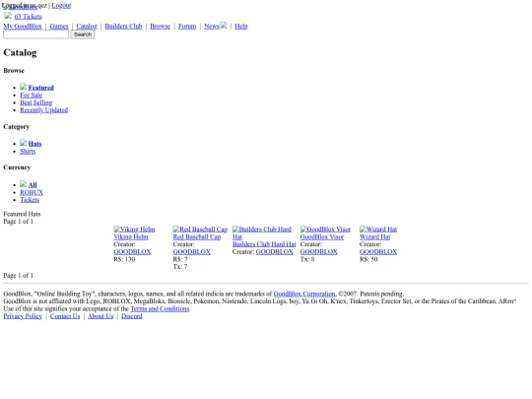Open GOODBLOX creator under GoodBlox Visor
This screenshot has width=532, height=399.
(x=319, y=252)
